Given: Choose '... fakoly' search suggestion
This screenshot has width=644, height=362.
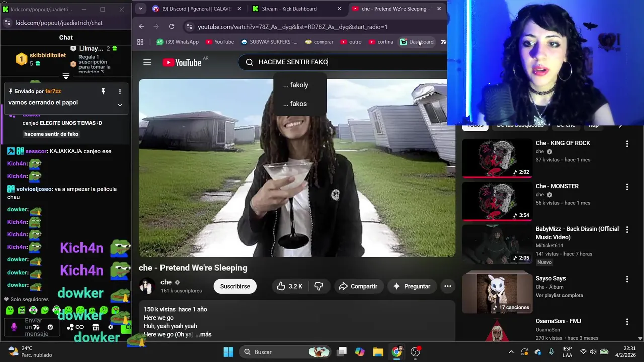Looking at the screenshot, I should [x=300, y=85].
